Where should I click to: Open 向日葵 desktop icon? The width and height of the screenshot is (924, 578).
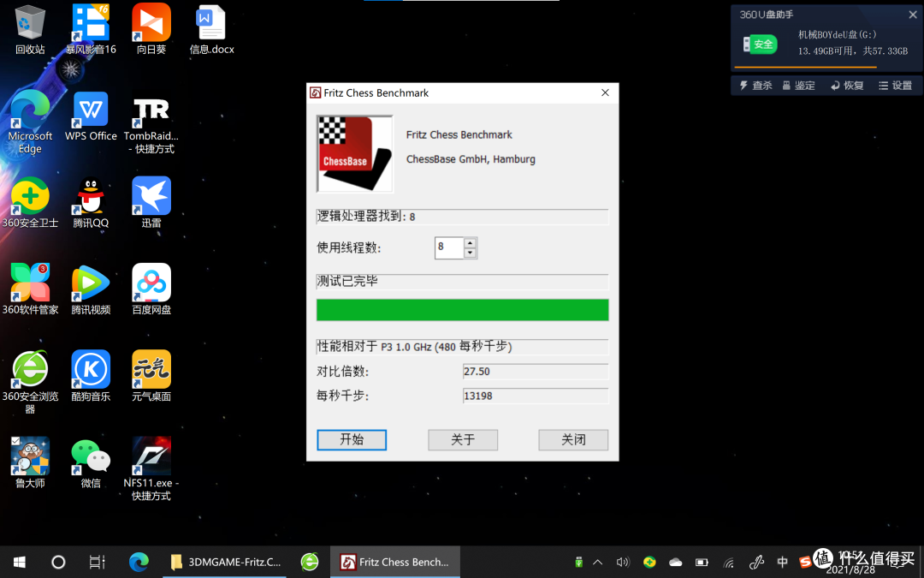151,29
